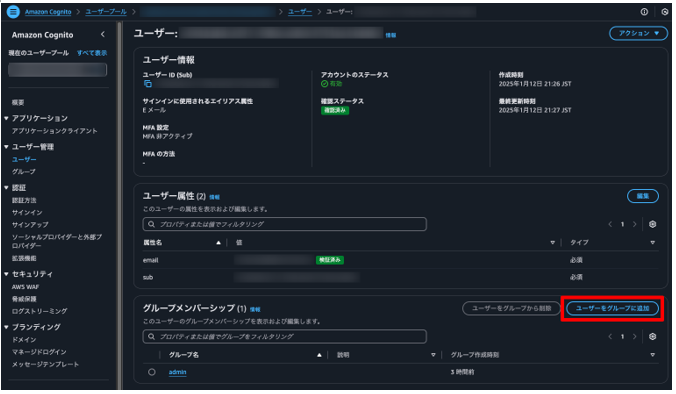Viewport: 676px width, 394px height.
Task: Click the 3 時間前 group creation time
Action: 462,372
